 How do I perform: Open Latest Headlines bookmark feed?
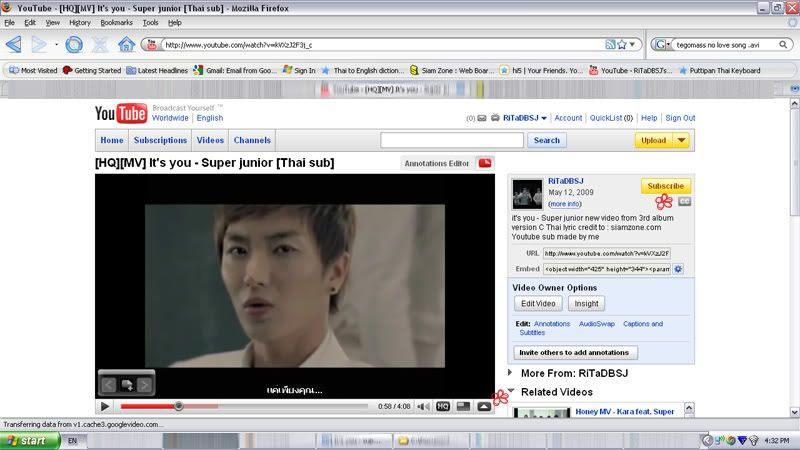coord(157,70)
